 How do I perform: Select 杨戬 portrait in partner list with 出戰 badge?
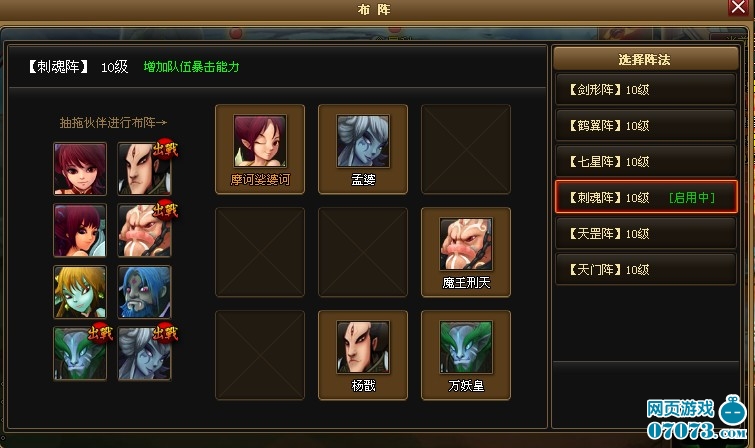144,169
